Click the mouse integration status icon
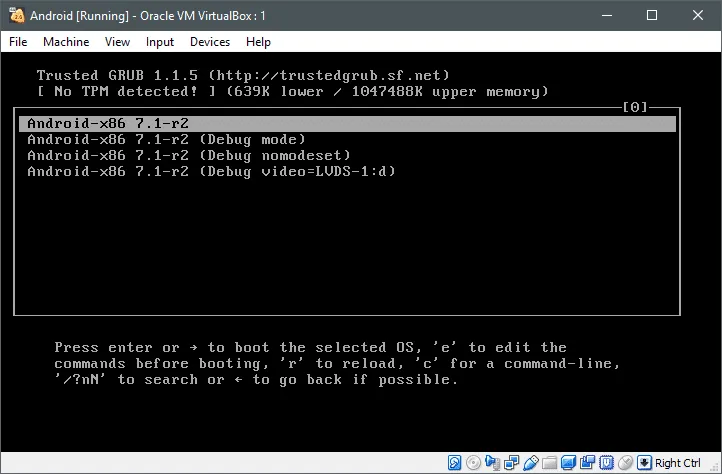 [625, 462]
